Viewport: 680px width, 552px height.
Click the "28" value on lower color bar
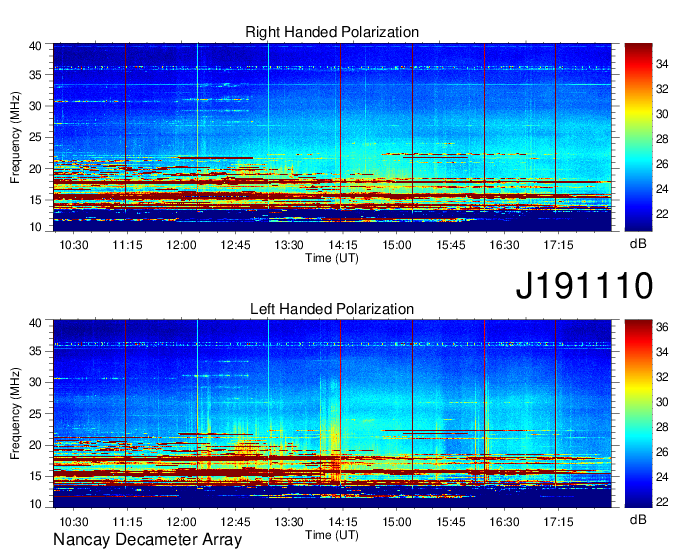point(662,428)
